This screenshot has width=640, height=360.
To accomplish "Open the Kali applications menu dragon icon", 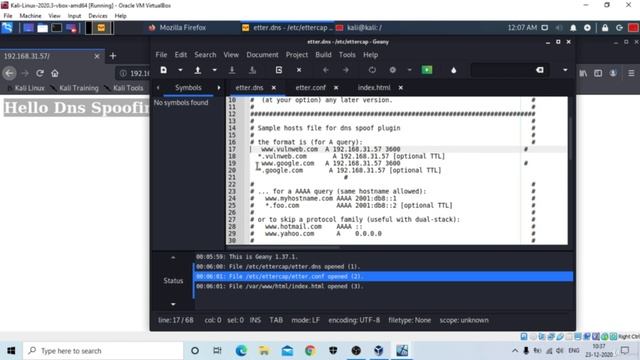I will [x=7, y=28].
